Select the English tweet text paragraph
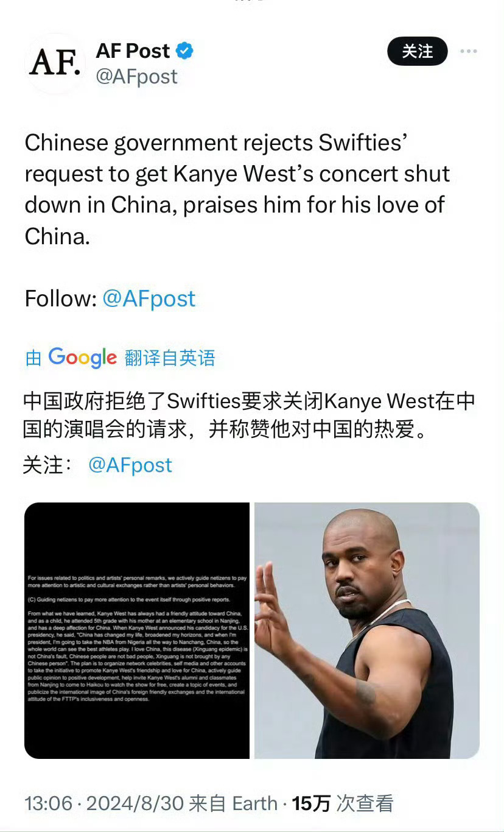 237,189
